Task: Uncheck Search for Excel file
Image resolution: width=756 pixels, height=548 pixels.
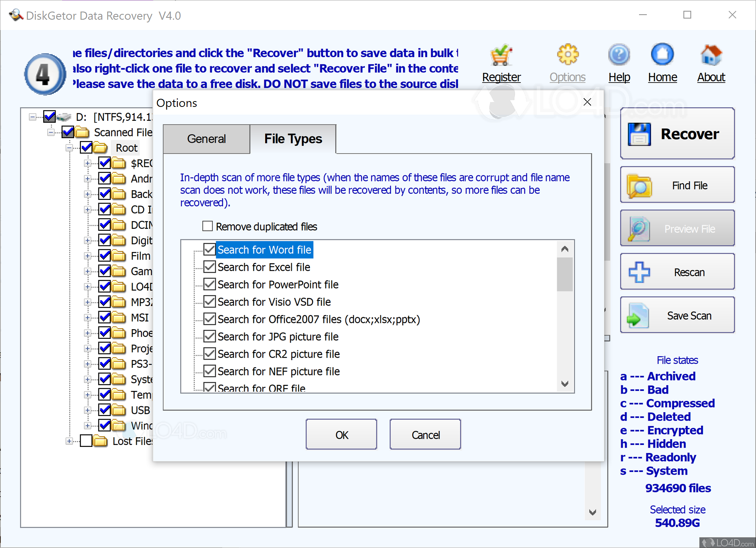Action: pyautogui.click(x=210, y=267)
